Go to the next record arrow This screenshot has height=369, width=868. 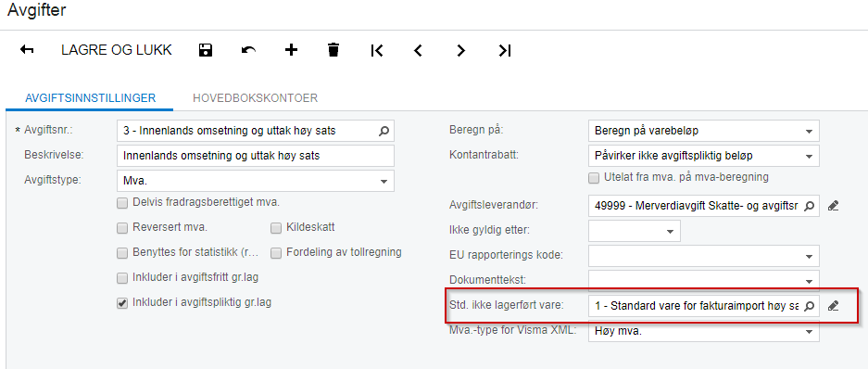[460, 50]
